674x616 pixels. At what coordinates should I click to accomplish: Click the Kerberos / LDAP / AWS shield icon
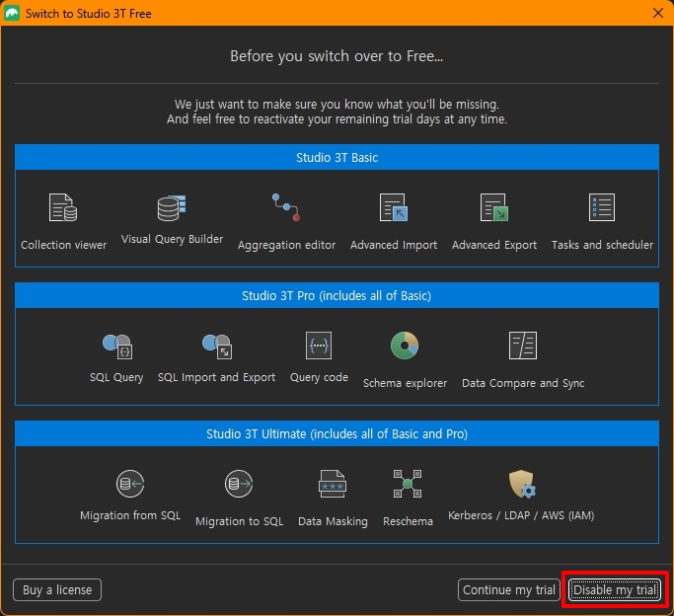click(522, 484)
